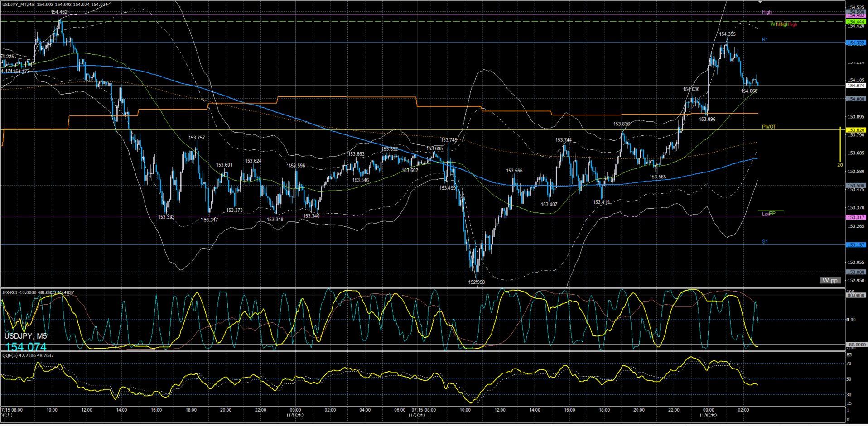Image resolution: width=868 pixels, height=426 pixels.
Task: Click the 80.0000 RCI level tag
Action: tap(856, 296)
